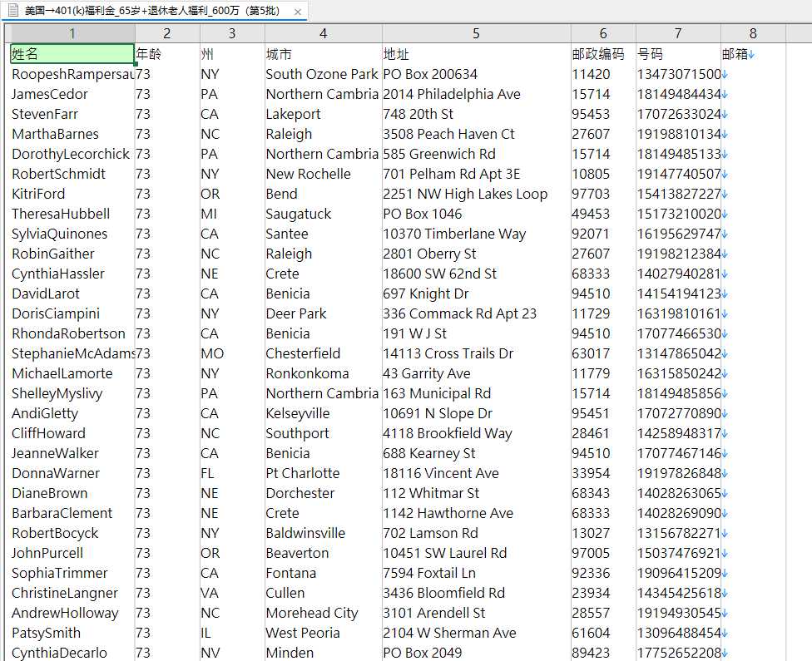812x661 pixels.
Task: Click the postal code 95453
Action: tap(591, 114)
